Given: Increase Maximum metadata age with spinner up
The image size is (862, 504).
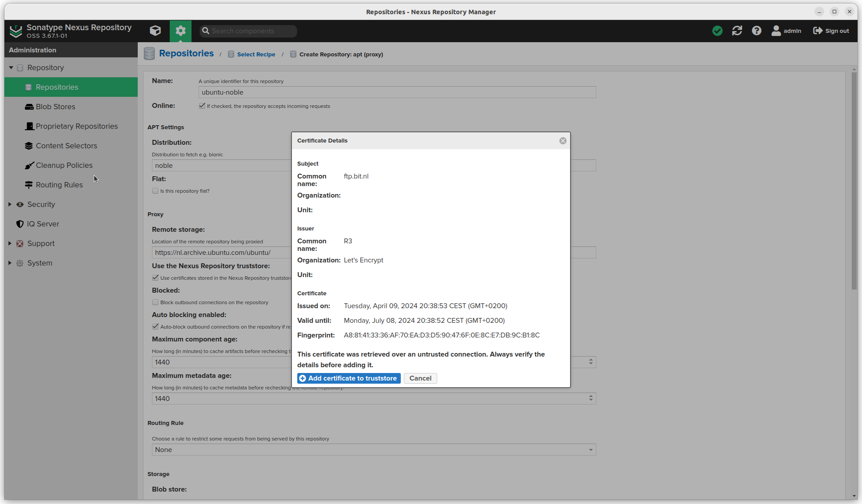Looking at the screenshot, I should click(591, 396).
